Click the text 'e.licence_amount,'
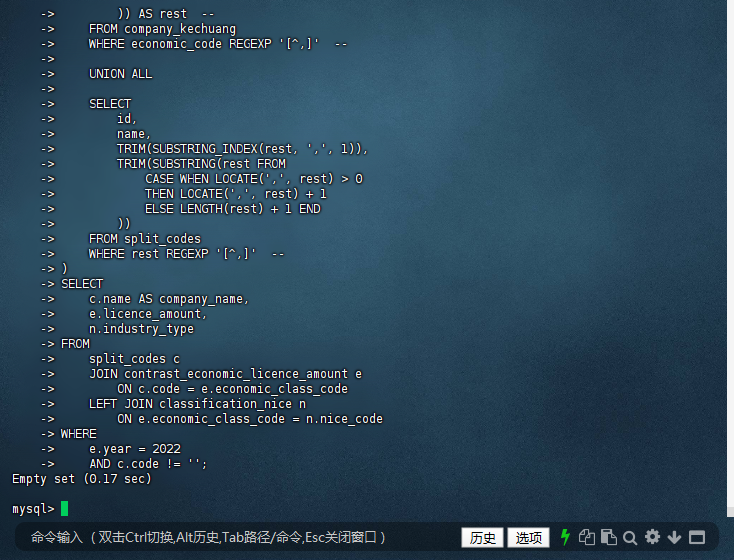This screenshot has width=734, height=560. 148,314
